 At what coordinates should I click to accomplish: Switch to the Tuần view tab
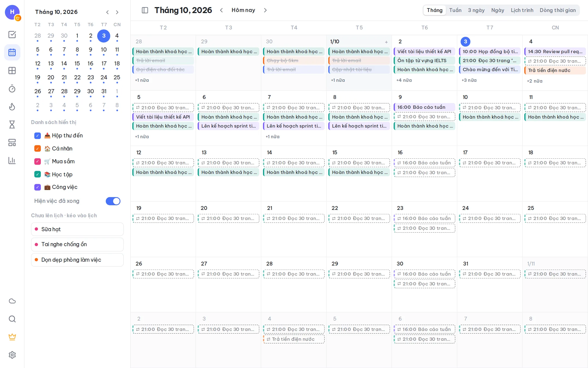455,10
